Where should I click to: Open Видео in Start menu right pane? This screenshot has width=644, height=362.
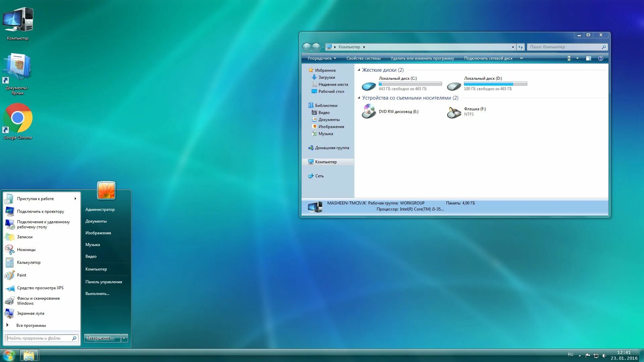(x=91, y=256)
